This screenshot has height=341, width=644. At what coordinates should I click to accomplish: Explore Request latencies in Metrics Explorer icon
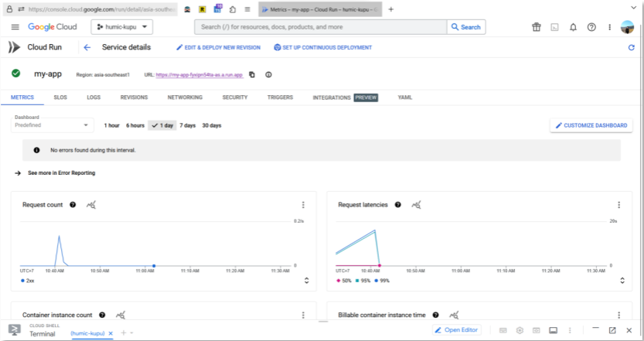pos(417,205)
